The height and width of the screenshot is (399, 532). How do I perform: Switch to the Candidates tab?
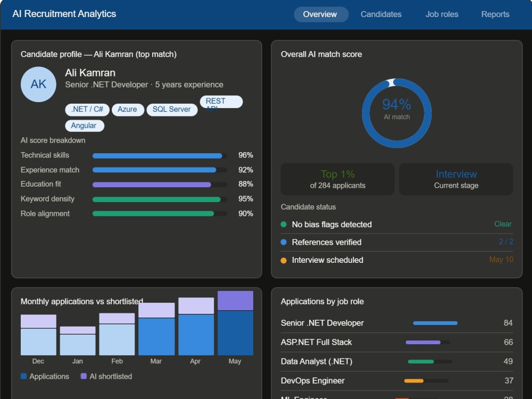tap(381, 14)
